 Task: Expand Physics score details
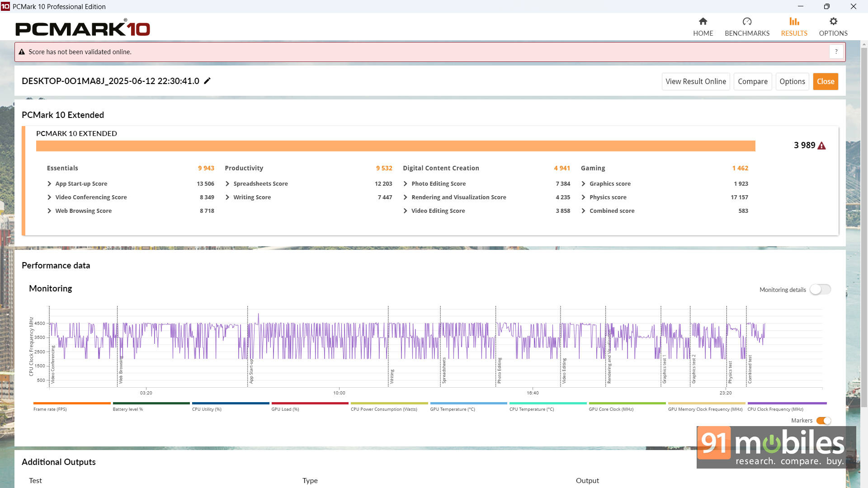point(584,197)
